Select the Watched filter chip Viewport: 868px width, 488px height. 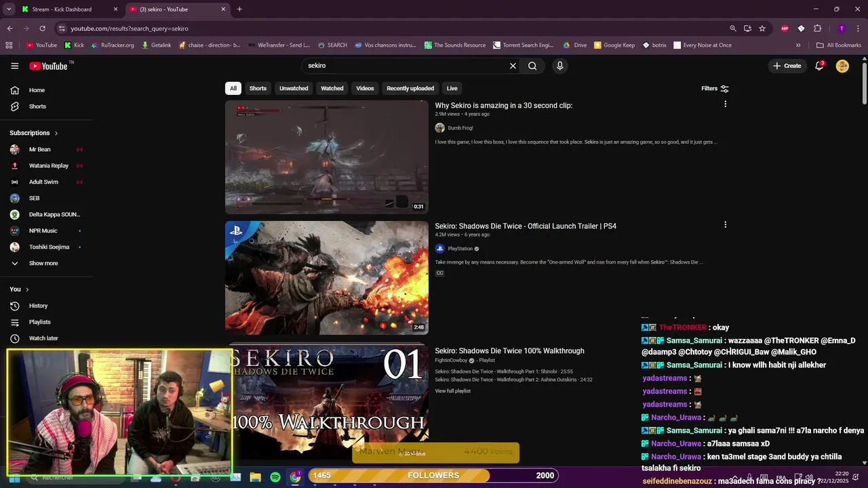tap(332, 88)
